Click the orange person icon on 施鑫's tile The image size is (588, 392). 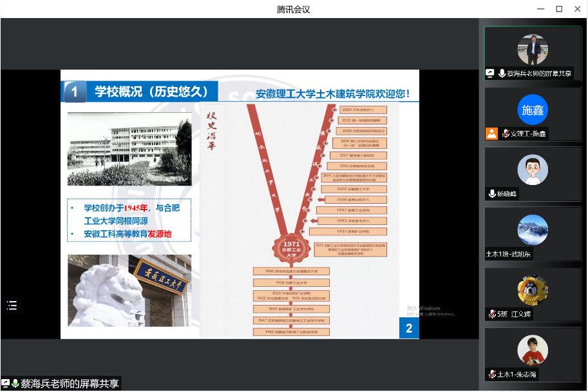492,133
